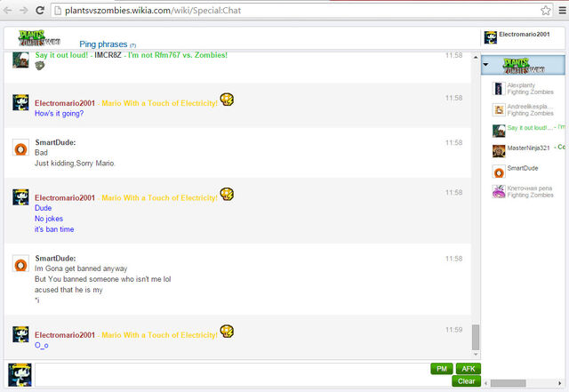Screen dimensions: 569x392
Task: Click the 'it's ban time' message text
Action: pyautogui.click(x=54, y=229)
